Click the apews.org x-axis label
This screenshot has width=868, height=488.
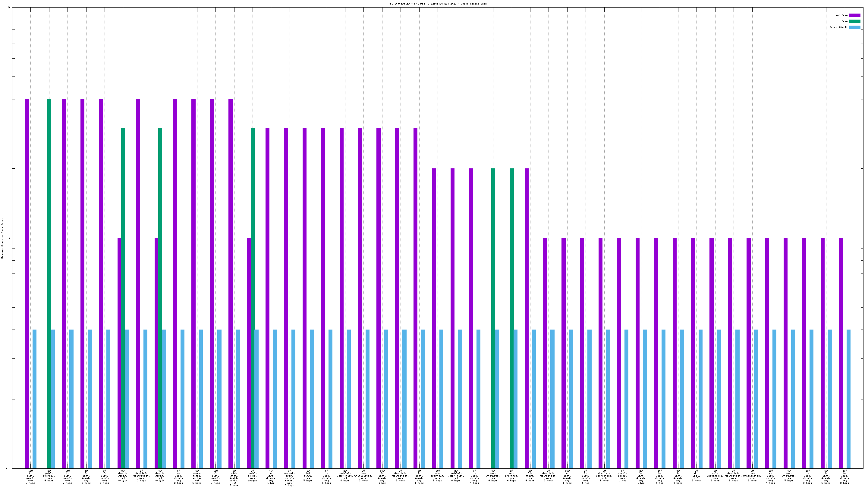coord(530,476)
